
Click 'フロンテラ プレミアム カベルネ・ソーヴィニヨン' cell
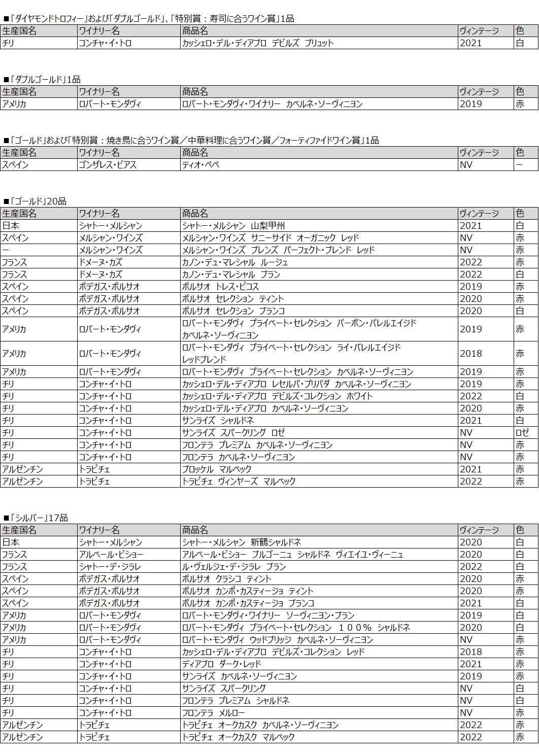coord(319,445)
